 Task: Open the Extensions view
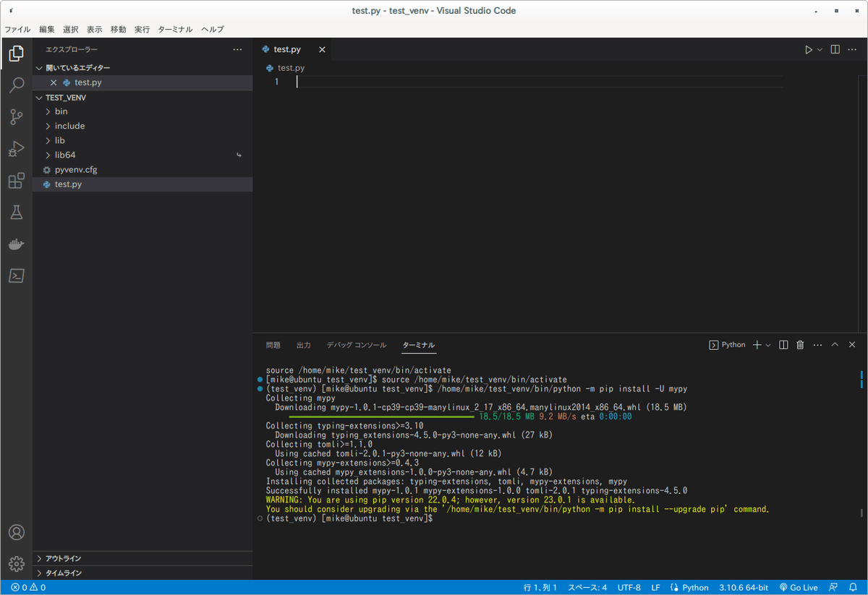point(16,181)
